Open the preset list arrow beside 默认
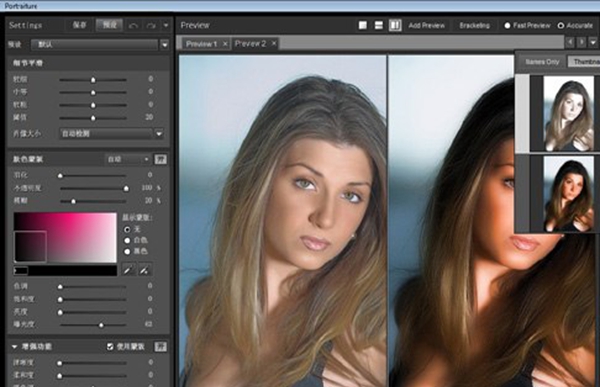The image size is (600, 387). click(x=165, y=44)
